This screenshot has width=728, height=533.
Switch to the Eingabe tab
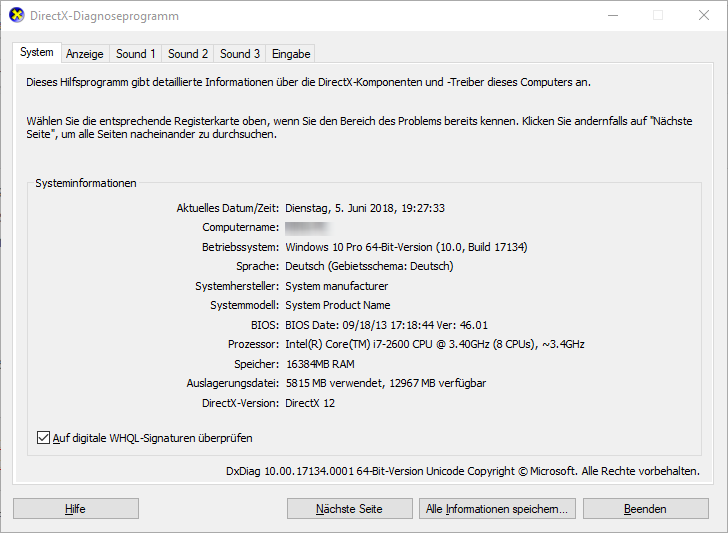click(x=291, y=54)
